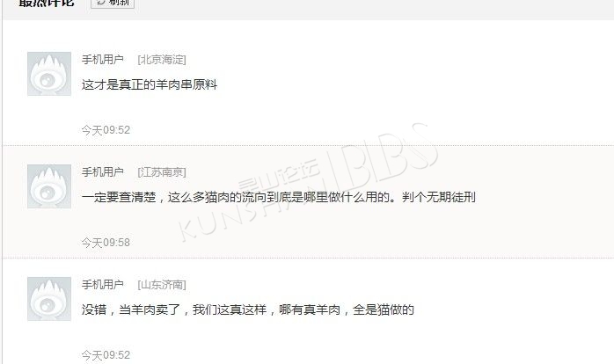
Task: Open the 手机用户 profile beside [北京海淀]
Action: [103, 60]
